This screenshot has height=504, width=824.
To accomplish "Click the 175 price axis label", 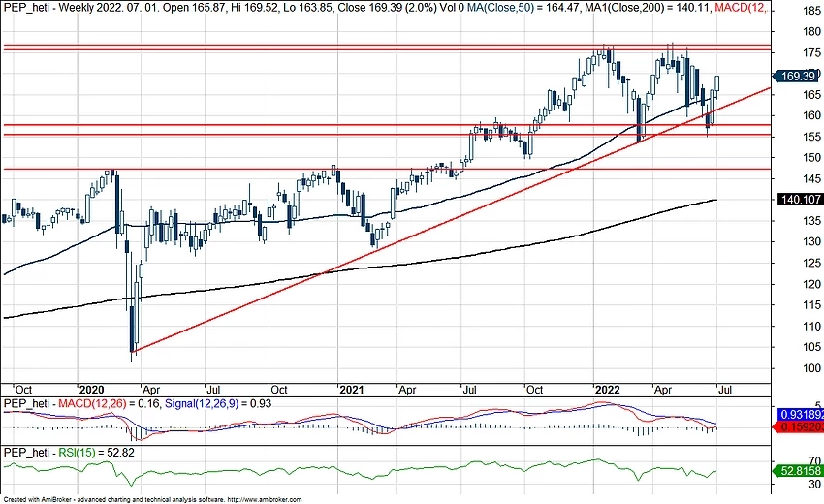I will coord(812,52).
